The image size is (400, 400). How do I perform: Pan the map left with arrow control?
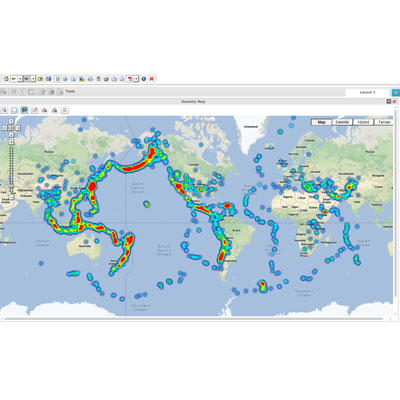coord(5,128)
